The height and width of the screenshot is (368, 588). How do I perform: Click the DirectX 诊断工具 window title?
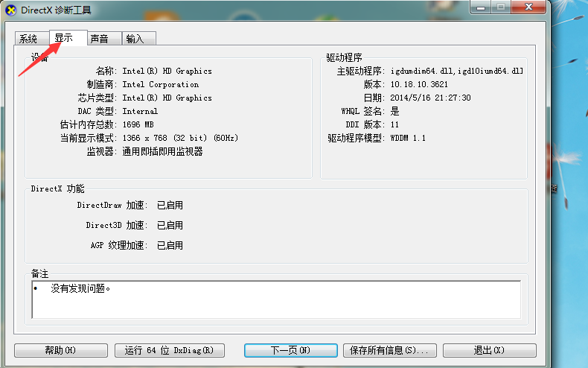pyautogui.click(x=57, y=10)
